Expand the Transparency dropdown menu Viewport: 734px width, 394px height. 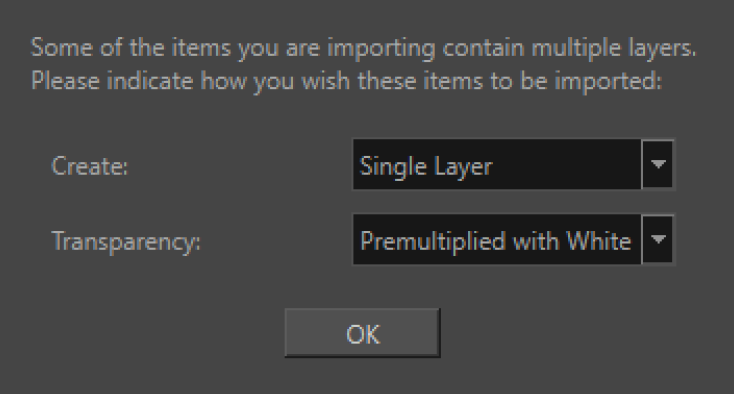[513, 240]
